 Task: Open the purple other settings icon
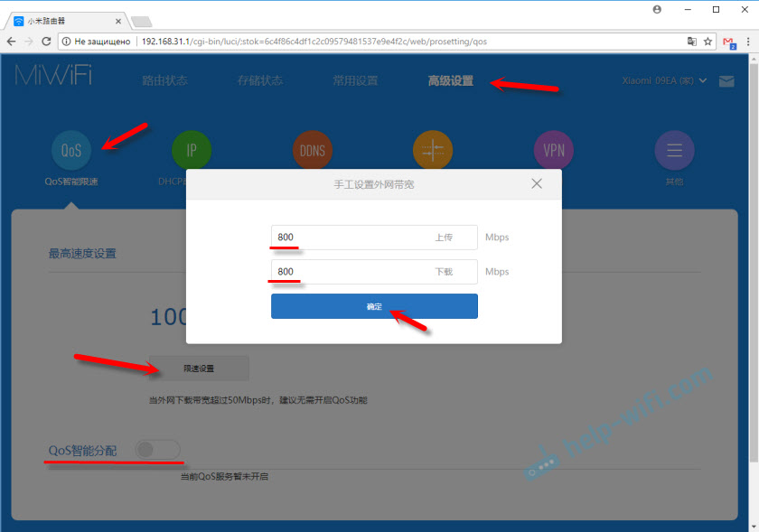[674, 150]
